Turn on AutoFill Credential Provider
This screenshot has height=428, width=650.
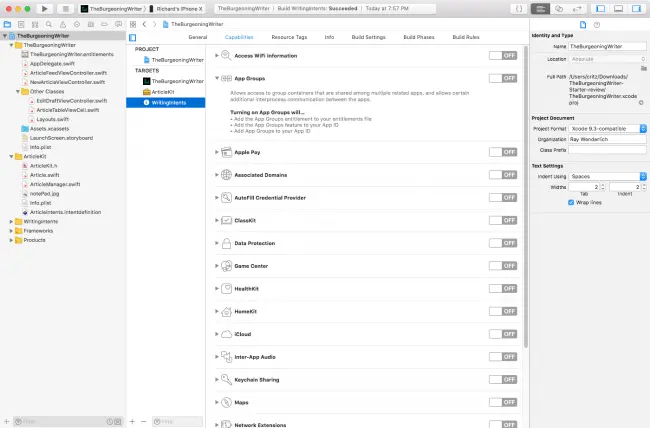pos(503,197)
